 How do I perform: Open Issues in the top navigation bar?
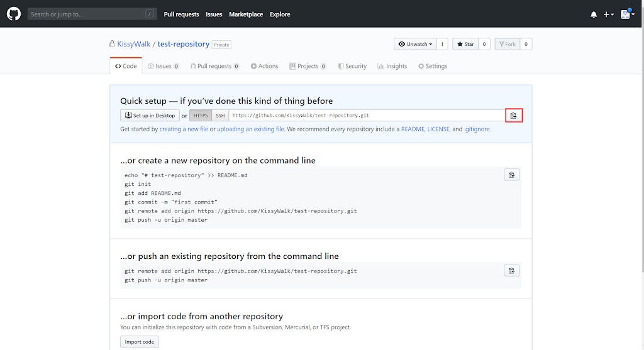[214, 14]
